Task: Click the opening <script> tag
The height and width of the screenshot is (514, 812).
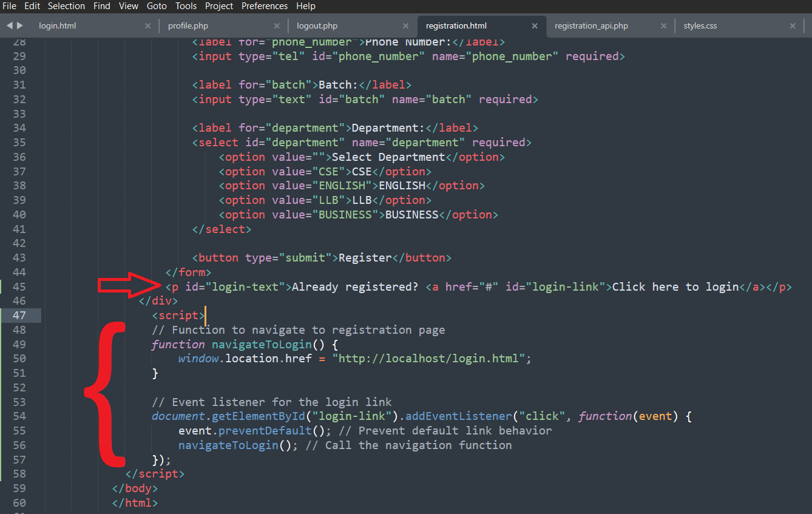Action: click(178, 316)
